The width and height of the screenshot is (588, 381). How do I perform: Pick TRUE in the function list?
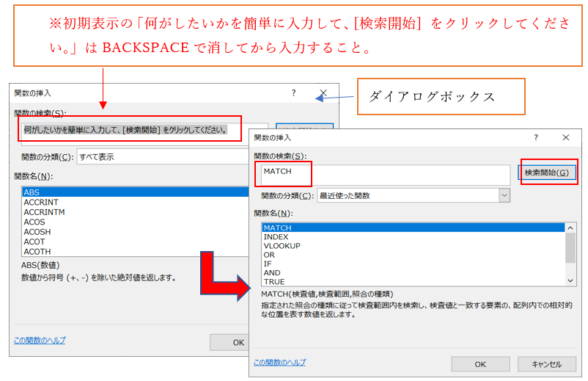273,282
